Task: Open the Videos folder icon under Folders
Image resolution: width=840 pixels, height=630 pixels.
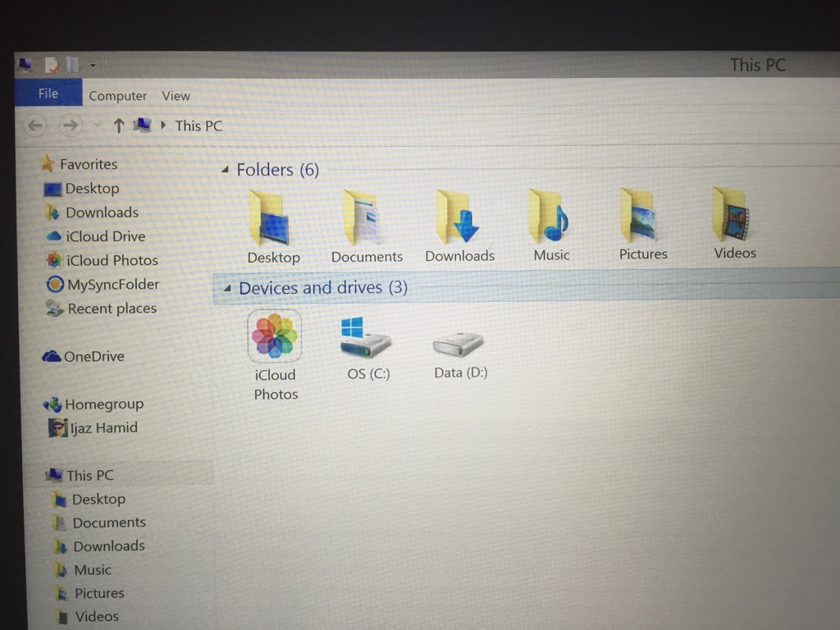Action: click(x=731, y=214)
